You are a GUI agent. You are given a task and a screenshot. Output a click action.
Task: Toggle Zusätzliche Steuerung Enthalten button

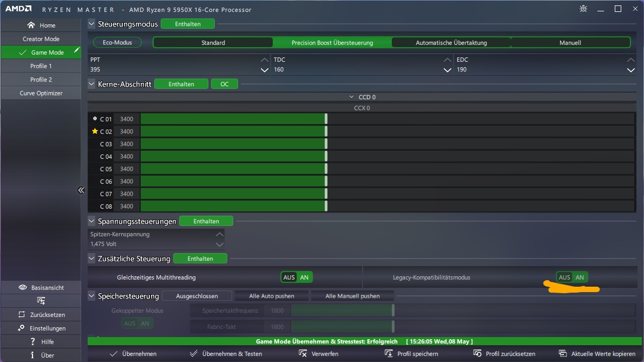point(200,258)
